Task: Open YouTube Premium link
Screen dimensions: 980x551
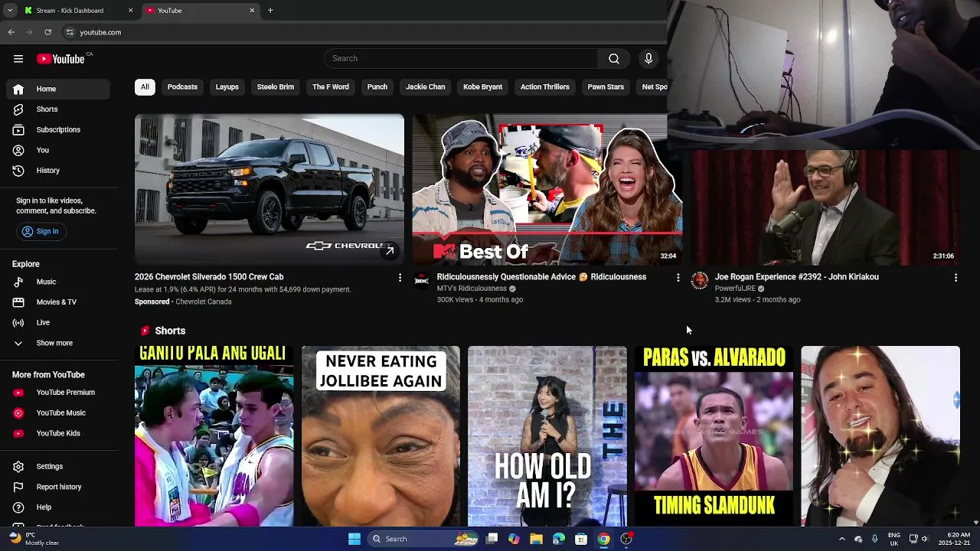Action: 58,393
